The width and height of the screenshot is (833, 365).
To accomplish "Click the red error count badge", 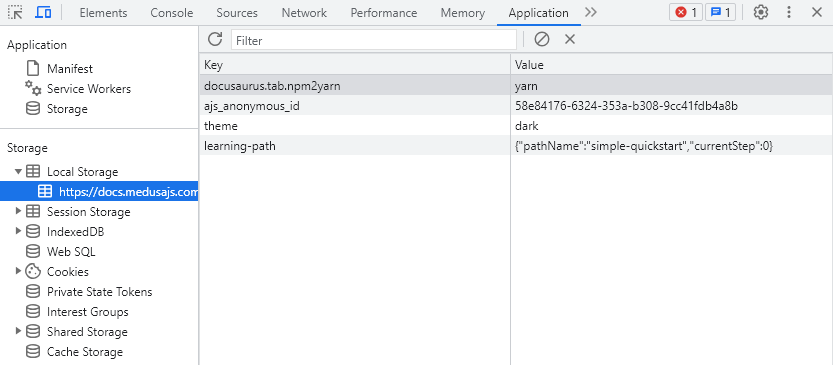I will [x=685, y=12].
